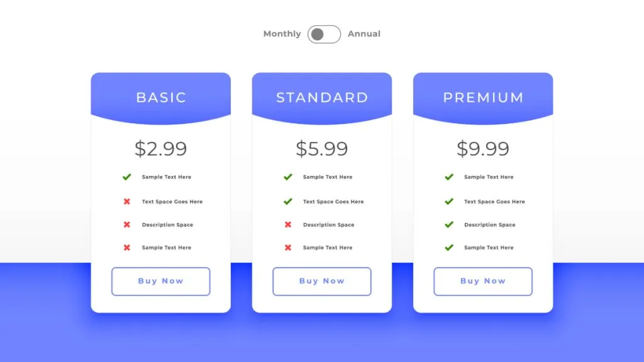Click Standard plan's last red X icon
The width and height of the screenshot is (644, 362).
point(288,248)
